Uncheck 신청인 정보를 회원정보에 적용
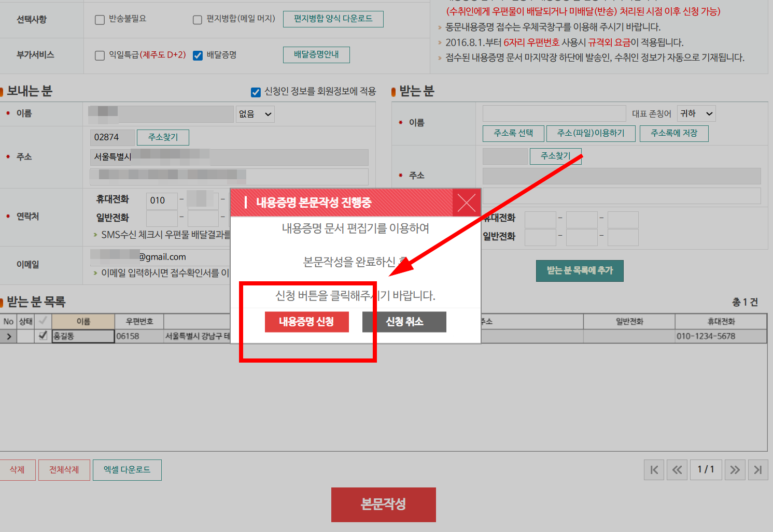The image size is (773, 532). [x=255, y=92]
